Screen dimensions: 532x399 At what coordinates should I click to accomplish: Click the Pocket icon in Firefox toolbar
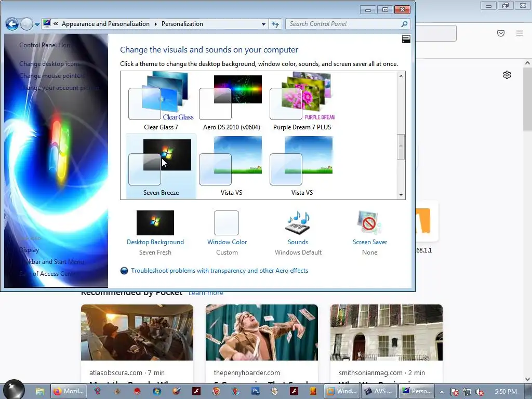(x=501, y=33)
